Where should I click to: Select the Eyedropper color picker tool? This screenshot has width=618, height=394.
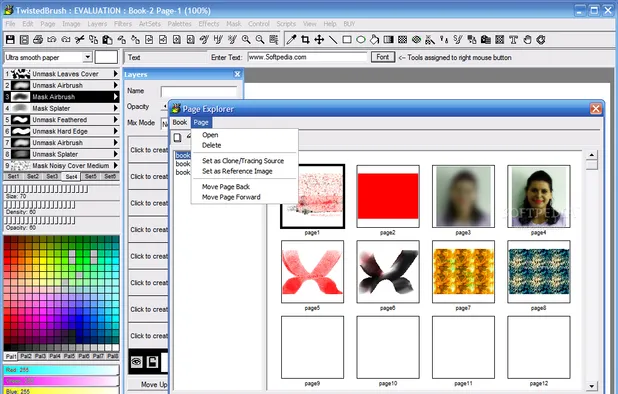(x=291, y=39)
